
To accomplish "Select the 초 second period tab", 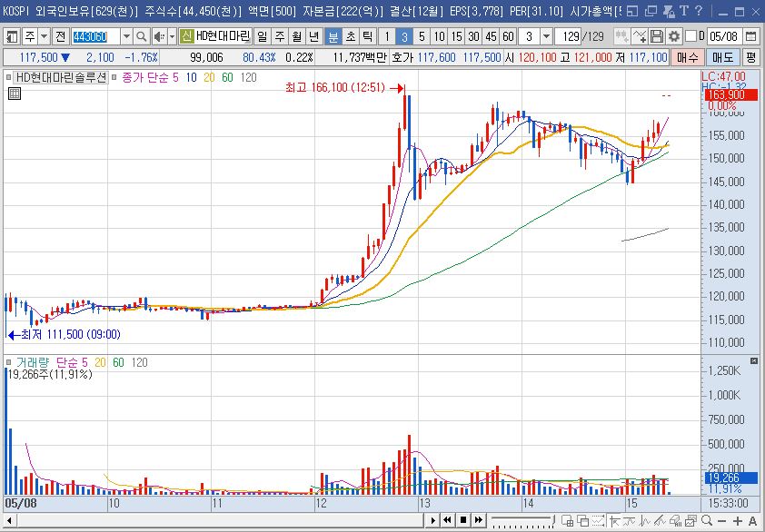I will [x=351, y=36].
